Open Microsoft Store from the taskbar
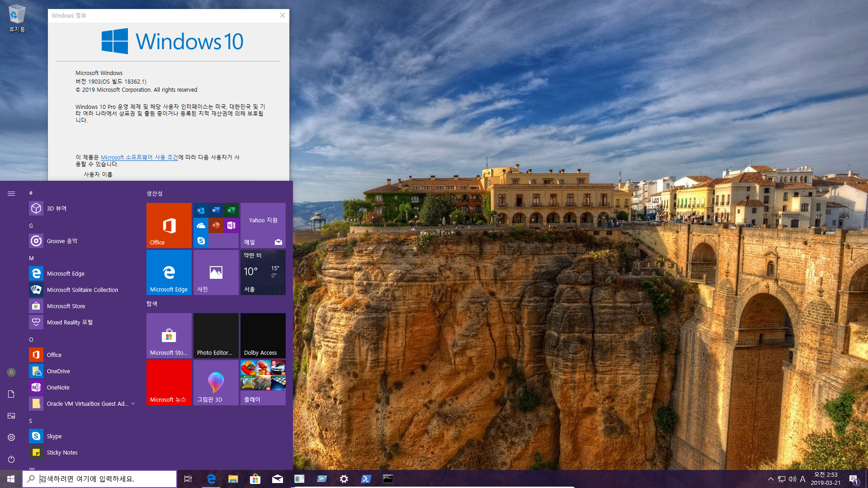The height and width of the screenshot is (488, 868). [x=255, y=479]
